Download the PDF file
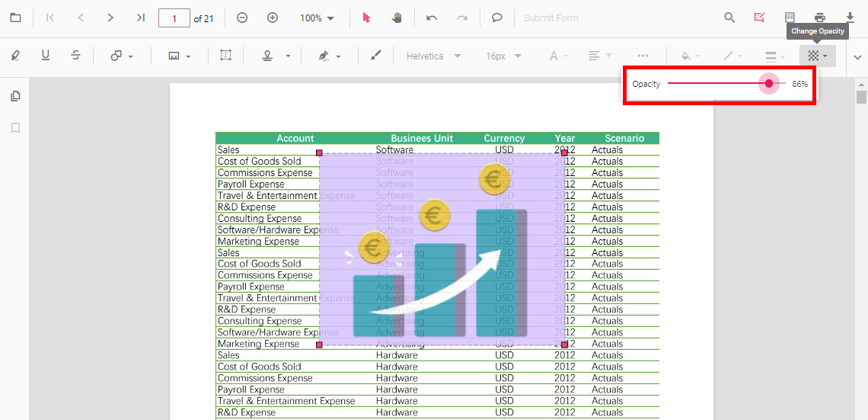Screen dimensions: 868x420 850,18
